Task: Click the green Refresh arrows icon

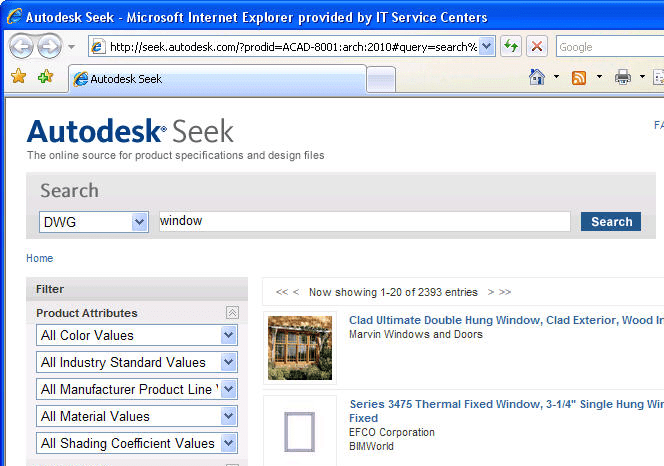Action: tap(511, 46)
